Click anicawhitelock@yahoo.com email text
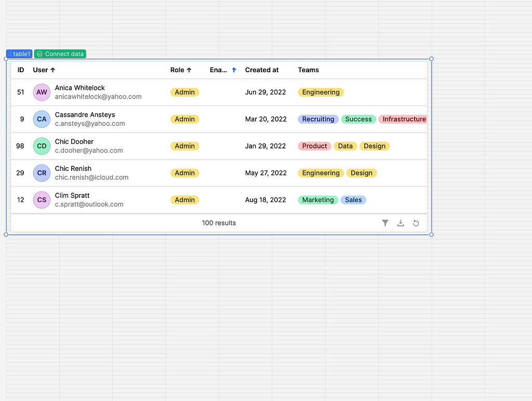Viewport: 532px width, 401px height. click(98, 96)
